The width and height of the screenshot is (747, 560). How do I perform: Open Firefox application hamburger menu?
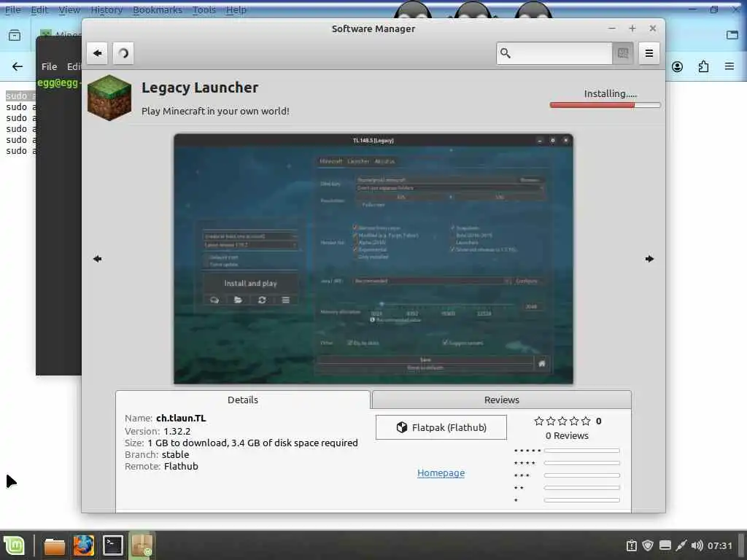click(729, 66)
